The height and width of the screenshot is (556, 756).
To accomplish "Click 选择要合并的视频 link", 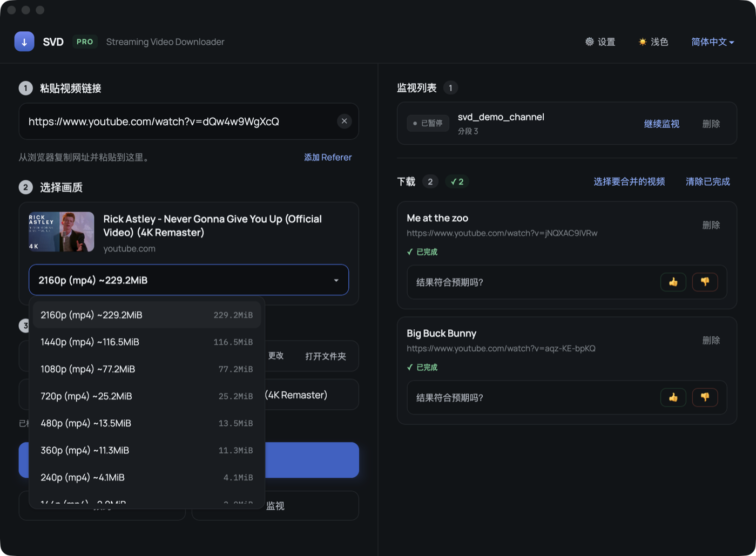I will [x=629, y=181].
